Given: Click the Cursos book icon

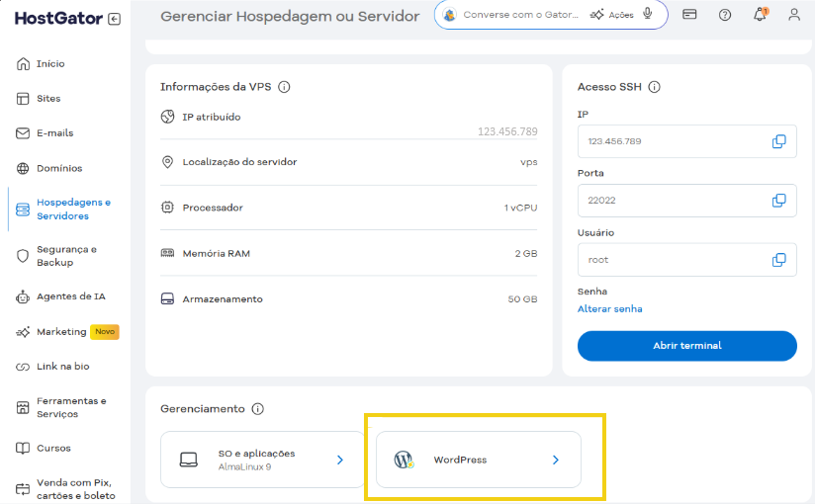Looking at the screenshot, I should pos(23,449).
